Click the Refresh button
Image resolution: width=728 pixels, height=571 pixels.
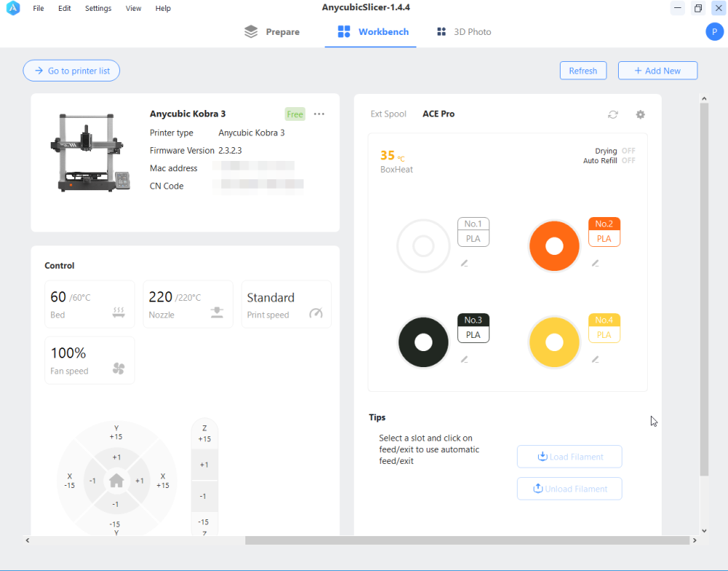583,71
